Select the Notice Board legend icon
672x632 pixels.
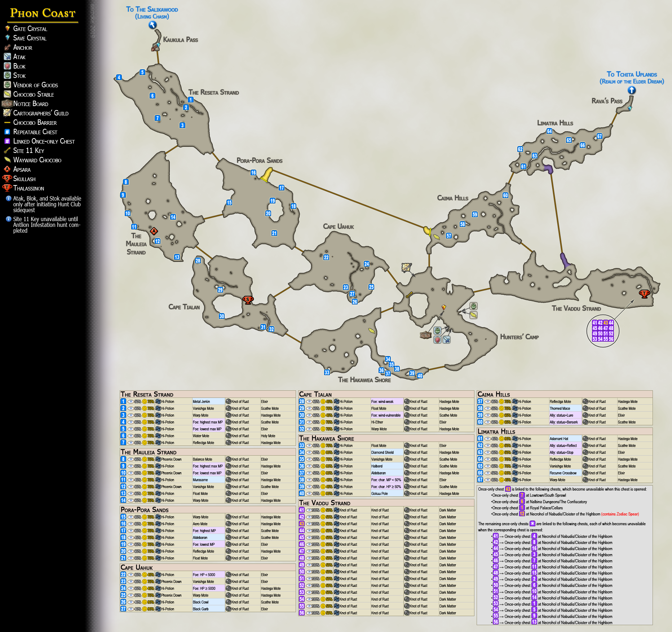[x=7, y=104]
